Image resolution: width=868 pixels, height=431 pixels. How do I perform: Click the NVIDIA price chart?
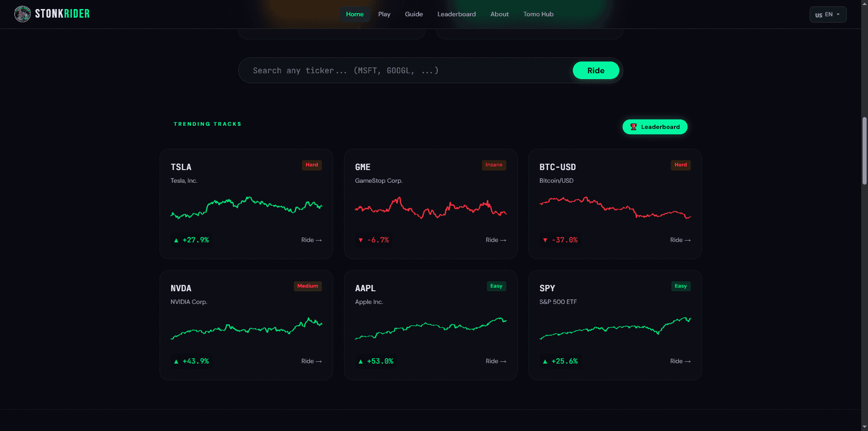click(x=246, y=328)
